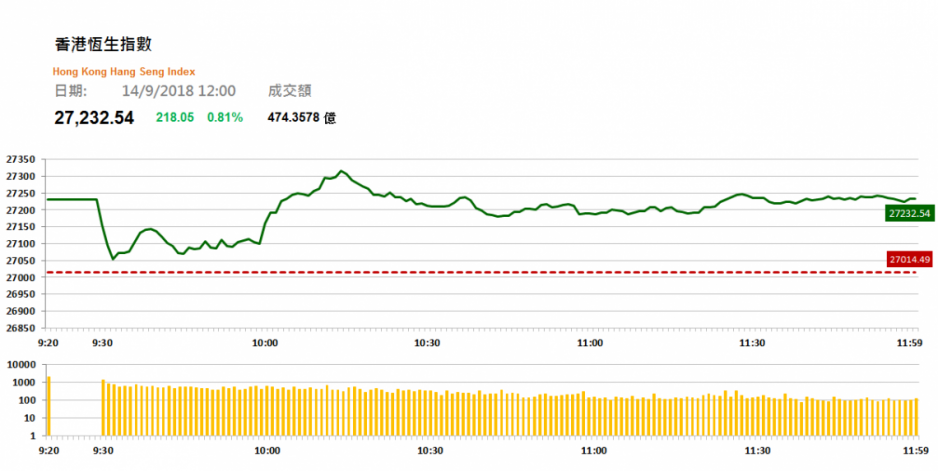Click the 100 volume axis label

[26, 400]
